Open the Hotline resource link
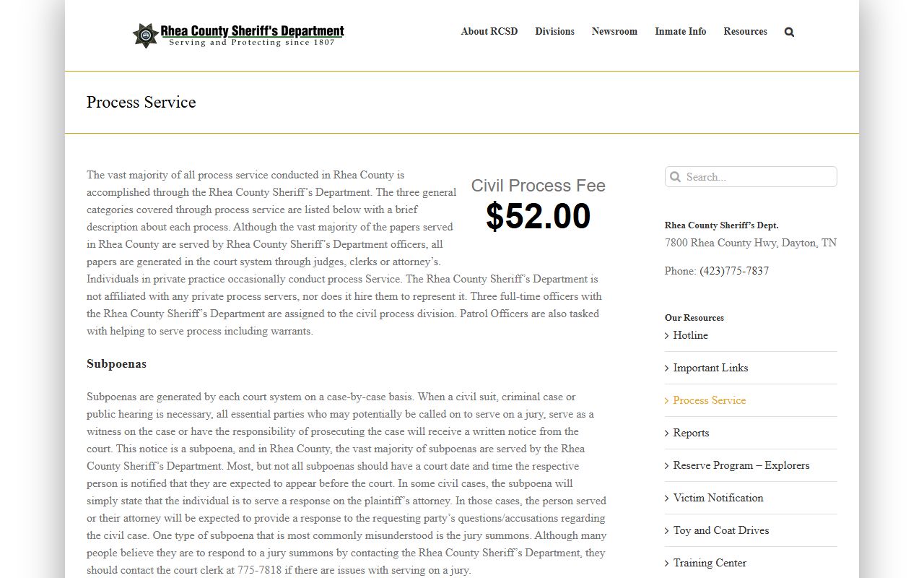The height and width of the screenshot is (578, 924). coord(690,335)
